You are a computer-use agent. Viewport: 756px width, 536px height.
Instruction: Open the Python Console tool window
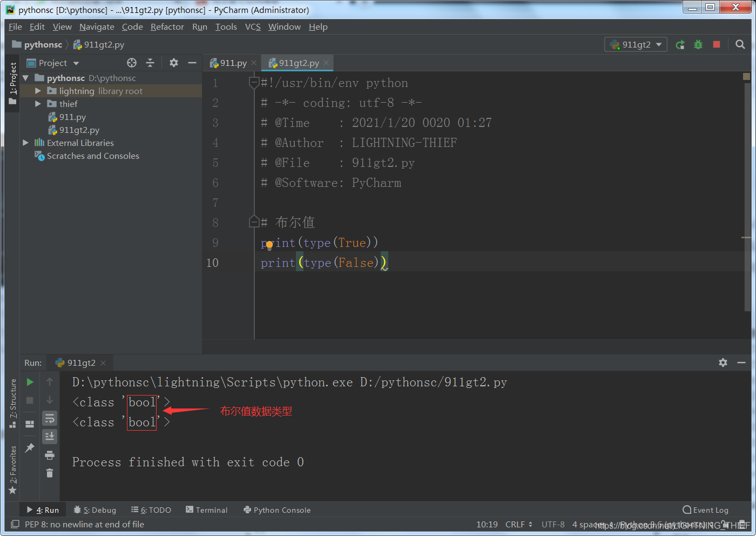click(x=277, y=510)
